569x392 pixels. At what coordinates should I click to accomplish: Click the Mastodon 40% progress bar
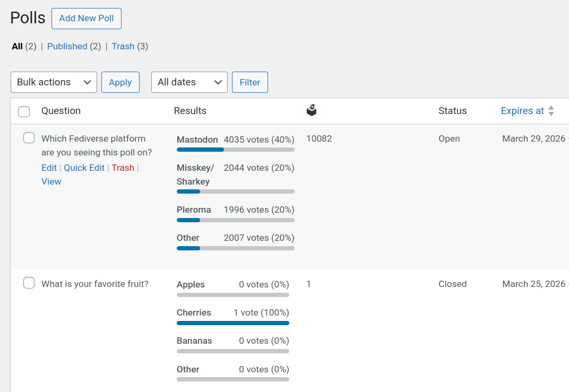point(236,150)
